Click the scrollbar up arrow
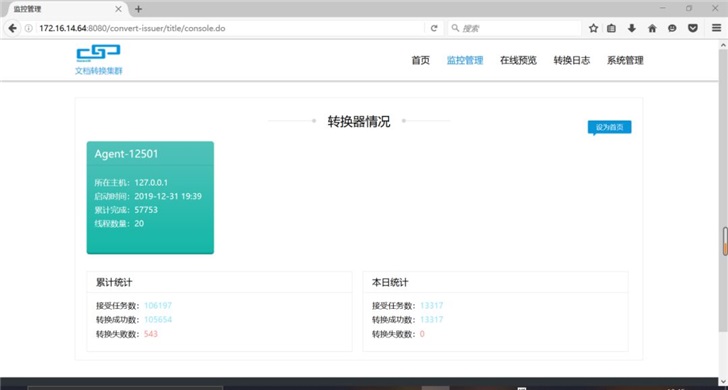This screenshot has width=728, height=390. point(723,45)
